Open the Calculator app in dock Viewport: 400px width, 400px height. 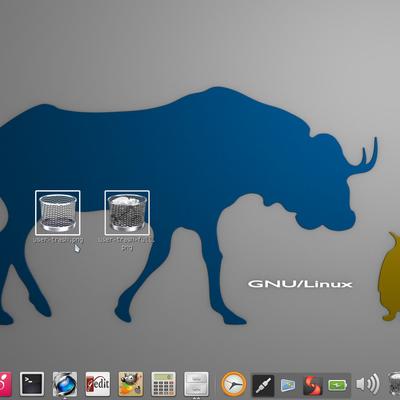click(x=163, y=384)
